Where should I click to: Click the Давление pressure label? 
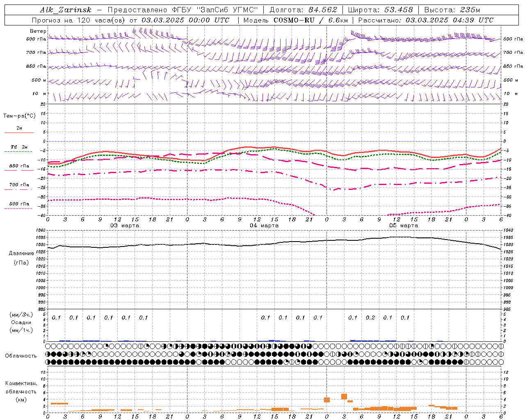click(x=21, y=253)
